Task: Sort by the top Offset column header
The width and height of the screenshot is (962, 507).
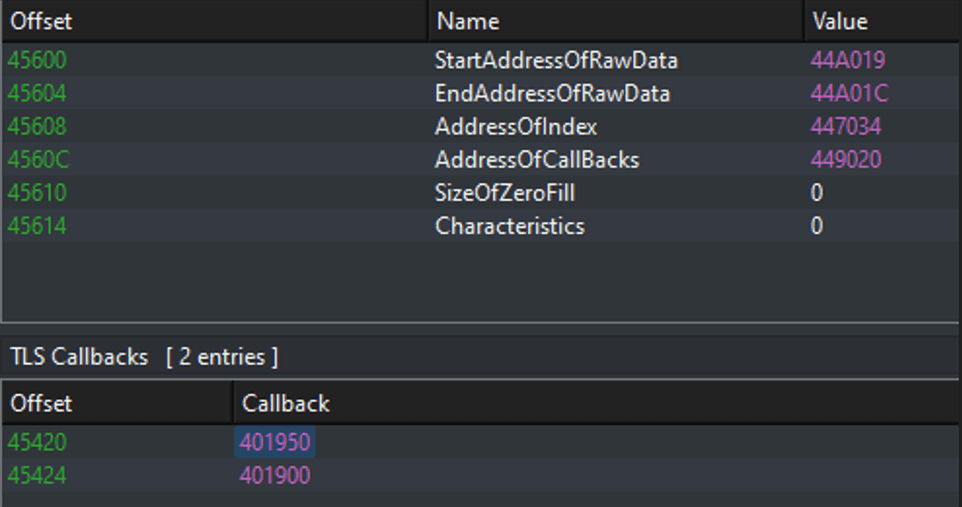Action: point(215,21)
